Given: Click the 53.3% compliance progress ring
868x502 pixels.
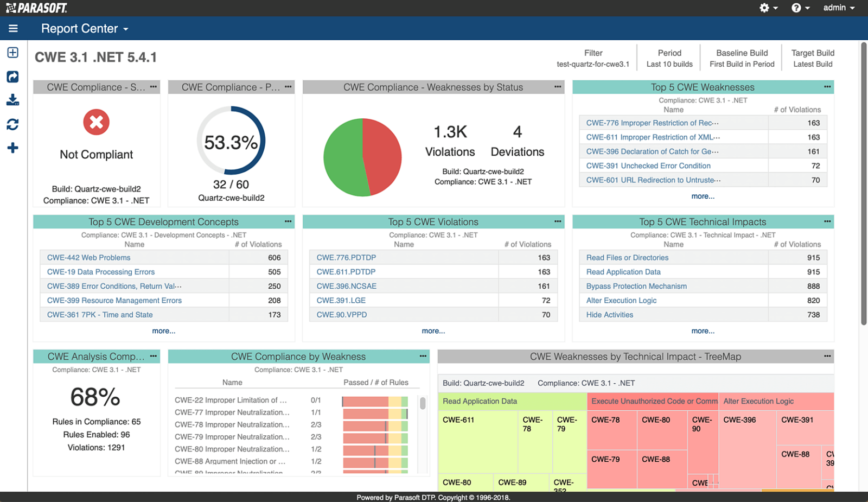Looking at the screenshot, I should [x=232, y=141].
